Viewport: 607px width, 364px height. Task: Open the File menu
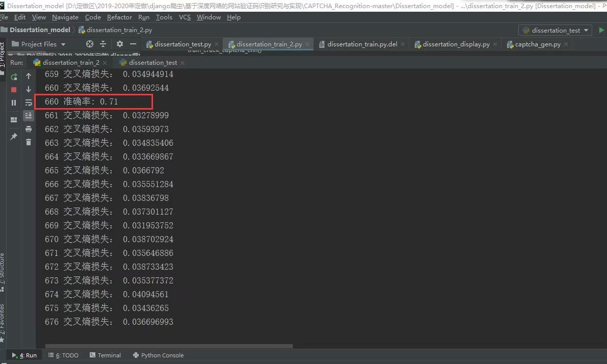4,17
